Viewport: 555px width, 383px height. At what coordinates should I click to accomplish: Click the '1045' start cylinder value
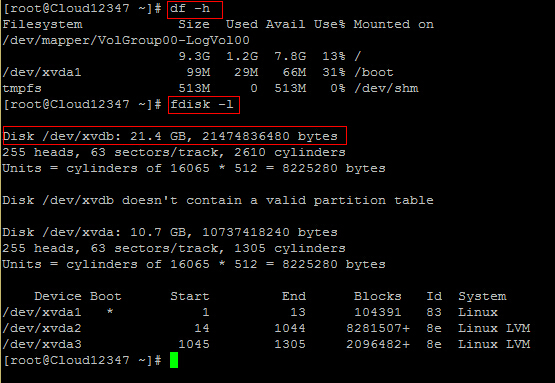click(194, 344)
